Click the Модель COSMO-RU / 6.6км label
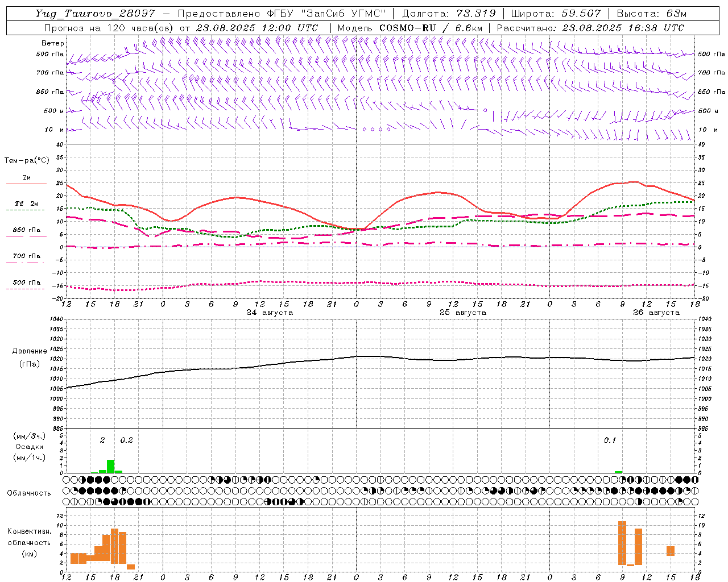Viewport: 728px width, 582px height. pyautogui.click(x=409, y=28)
